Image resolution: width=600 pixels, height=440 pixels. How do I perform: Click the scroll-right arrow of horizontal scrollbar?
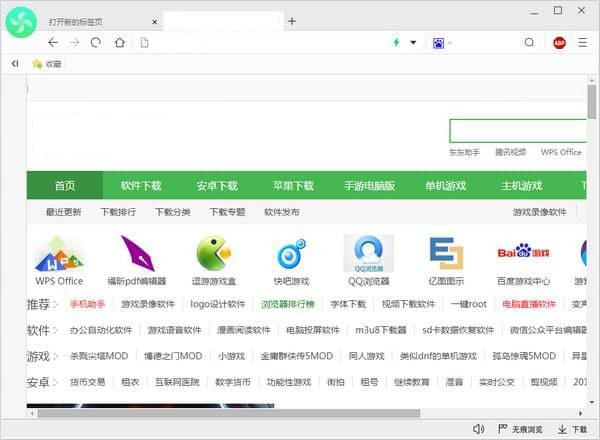[x=580, y=413]
